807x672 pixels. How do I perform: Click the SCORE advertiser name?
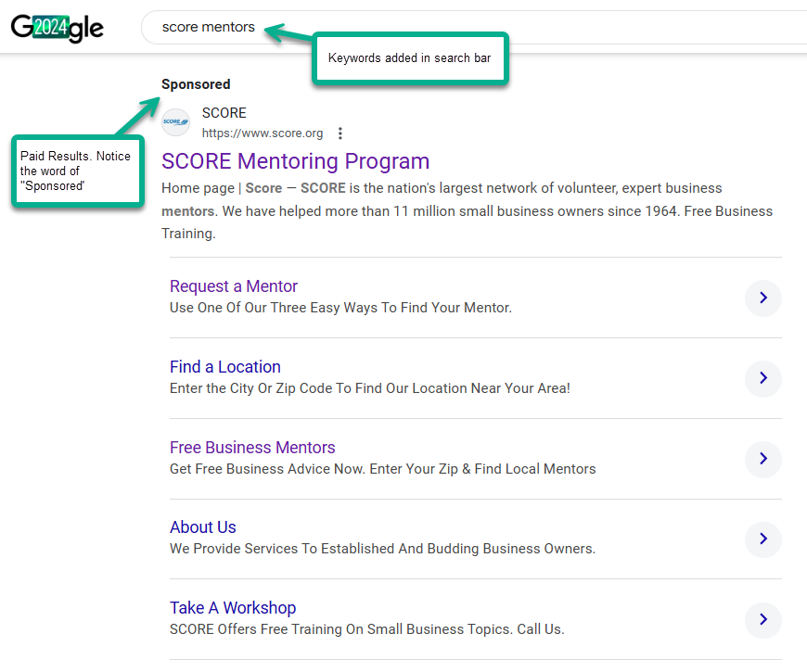224,113
